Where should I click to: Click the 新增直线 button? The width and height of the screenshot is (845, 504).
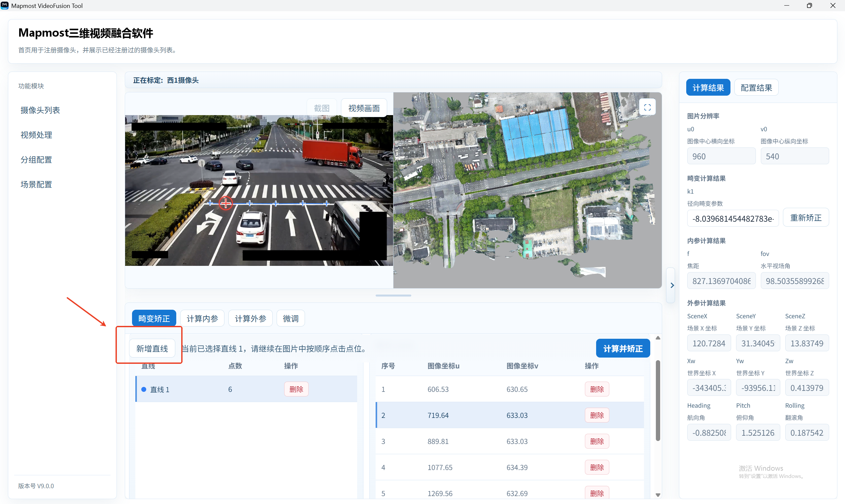click(x=152, y=348)
